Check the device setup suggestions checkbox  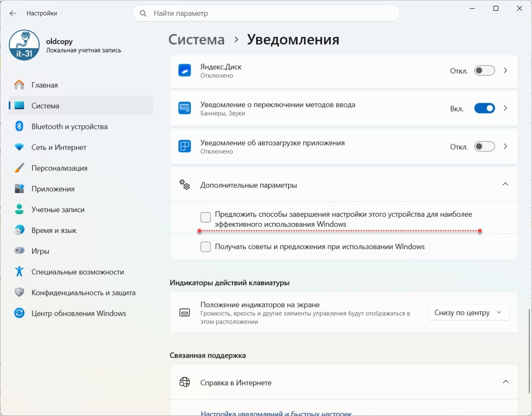coord(205,217)
